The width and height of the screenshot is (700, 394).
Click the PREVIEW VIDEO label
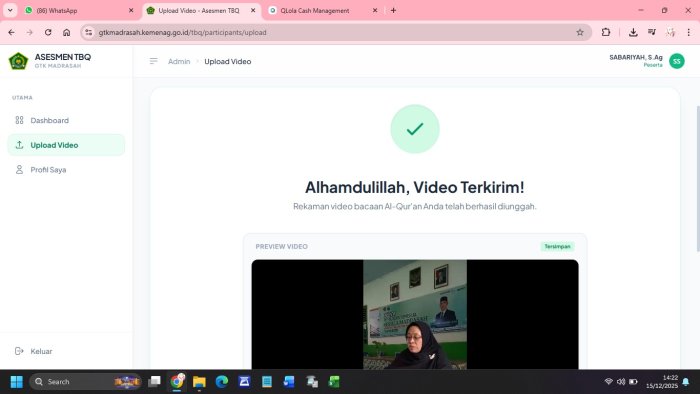point(281,246)
